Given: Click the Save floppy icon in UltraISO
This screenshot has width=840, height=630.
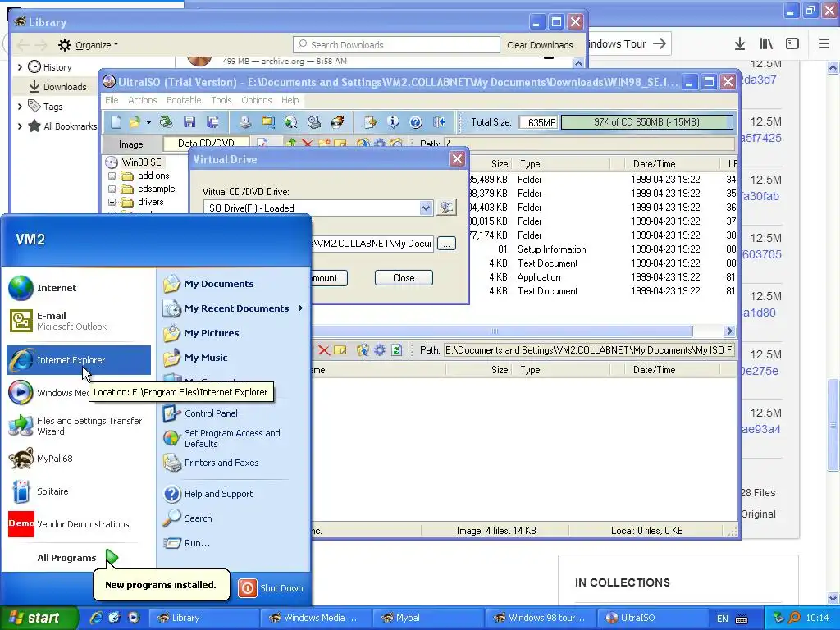Looking at the screenshot, I should (189, 122).
